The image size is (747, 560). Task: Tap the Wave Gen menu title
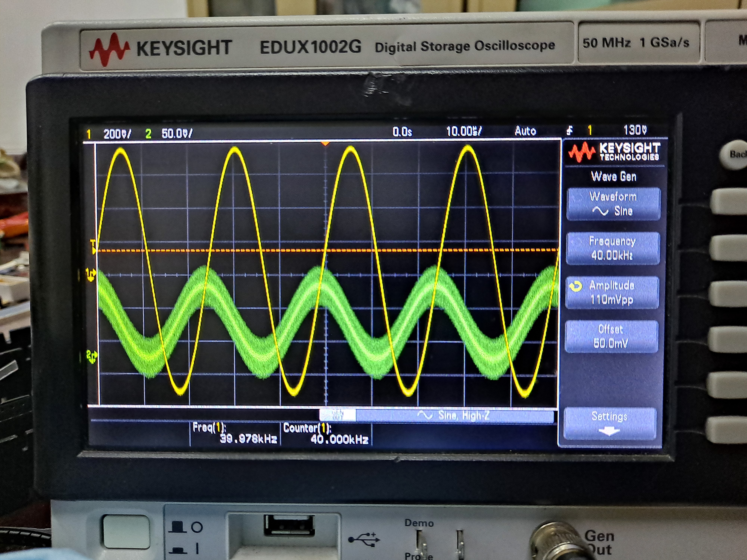pos(614,177)
